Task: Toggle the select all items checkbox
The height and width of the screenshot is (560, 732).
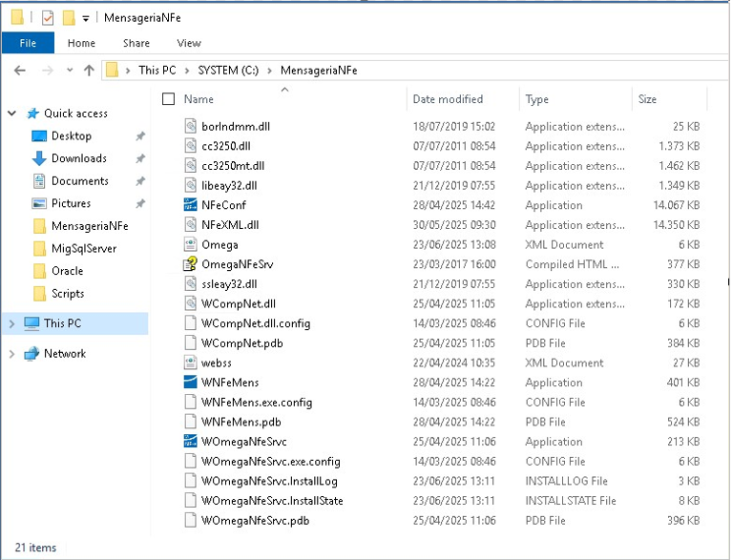Action: (x=168, y=99)
